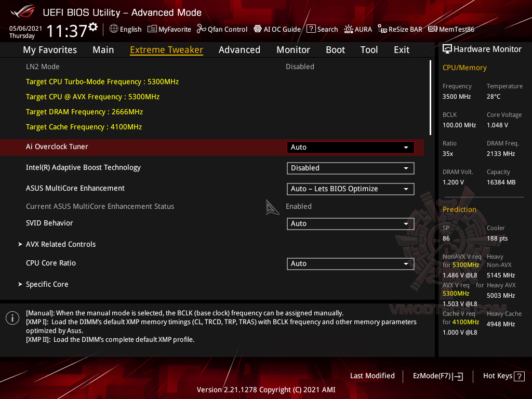The image size is (532, 399).
Task: Click the Search question mark icon
Action: [311, 29]
